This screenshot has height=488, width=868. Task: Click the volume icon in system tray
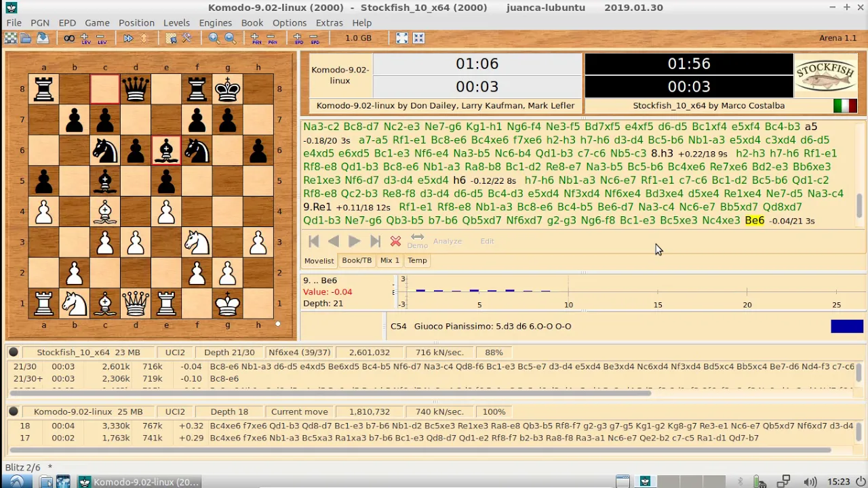coord(810,482)
